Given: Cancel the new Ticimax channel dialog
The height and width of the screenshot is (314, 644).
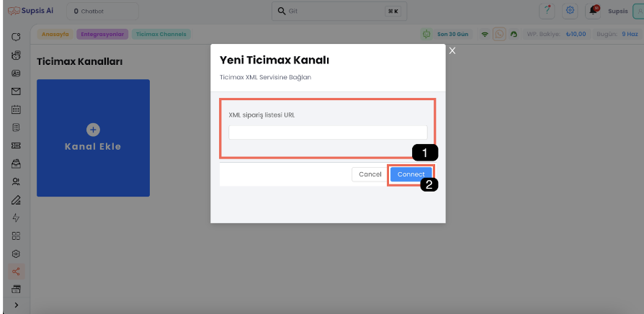Looking at the screenshot, I should [370, 174].
